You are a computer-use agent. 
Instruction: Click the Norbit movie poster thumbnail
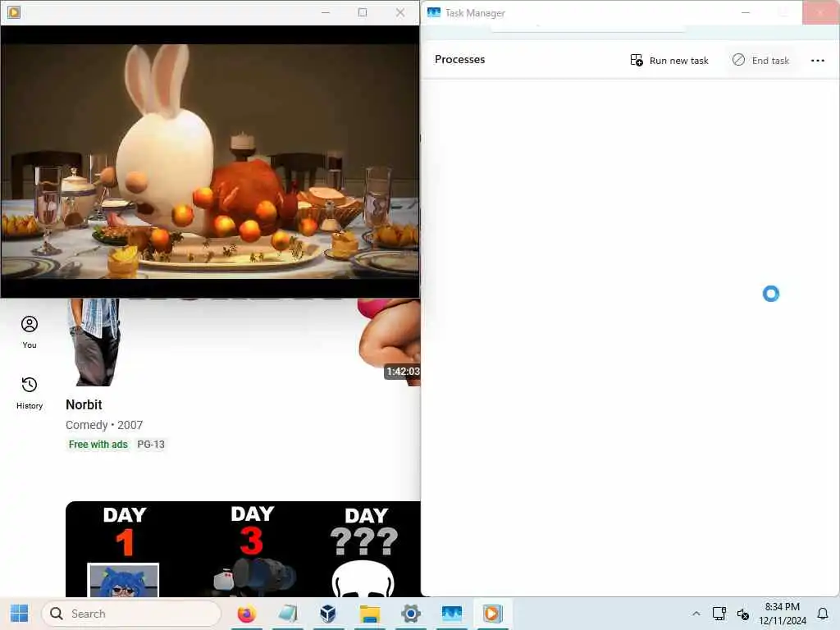pos(243,342)
